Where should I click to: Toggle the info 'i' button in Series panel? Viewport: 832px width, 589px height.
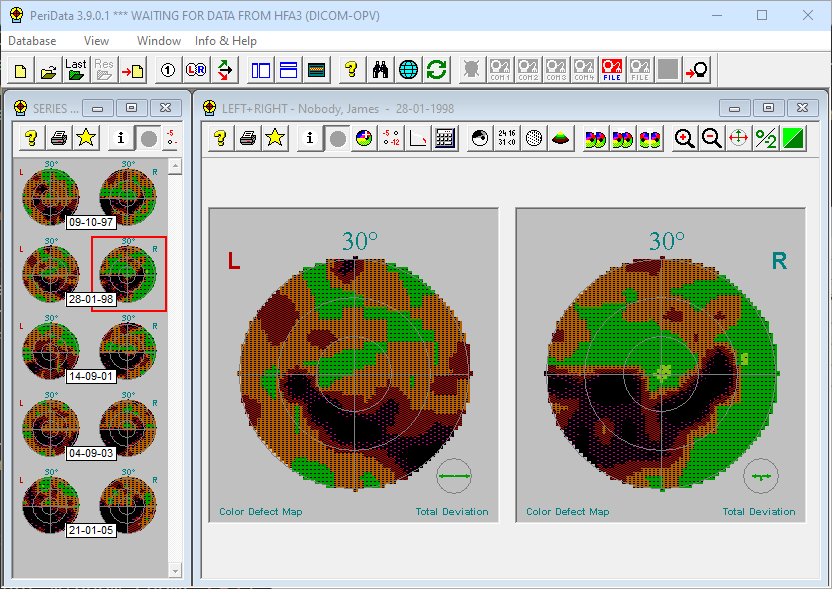coord(122,138)
